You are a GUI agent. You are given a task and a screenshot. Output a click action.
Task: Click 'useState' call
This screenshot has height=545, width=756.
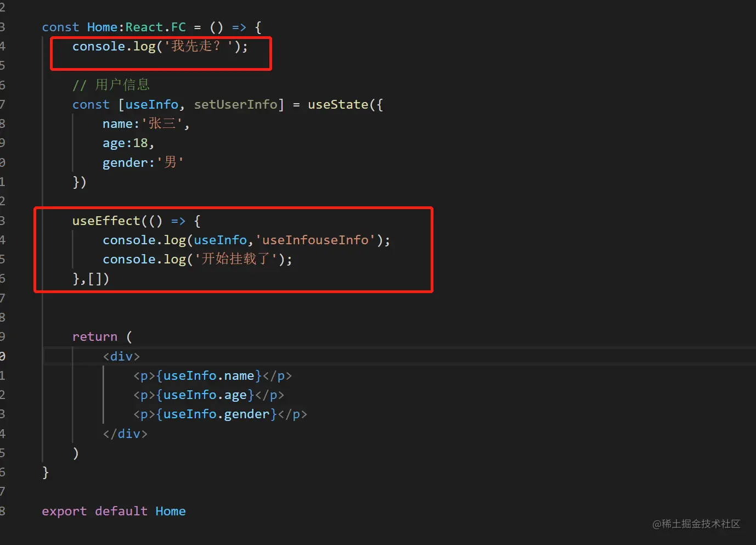point(338,104)
